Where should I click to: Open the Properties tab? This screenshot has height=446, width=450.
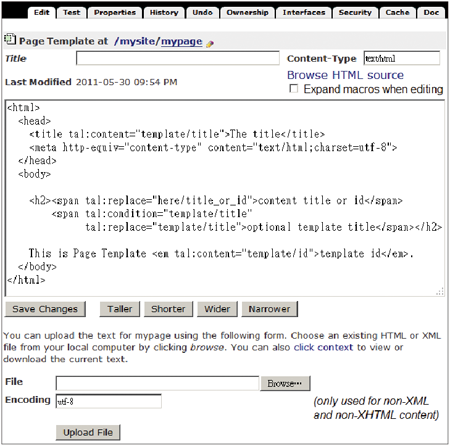tap(115, 13)
